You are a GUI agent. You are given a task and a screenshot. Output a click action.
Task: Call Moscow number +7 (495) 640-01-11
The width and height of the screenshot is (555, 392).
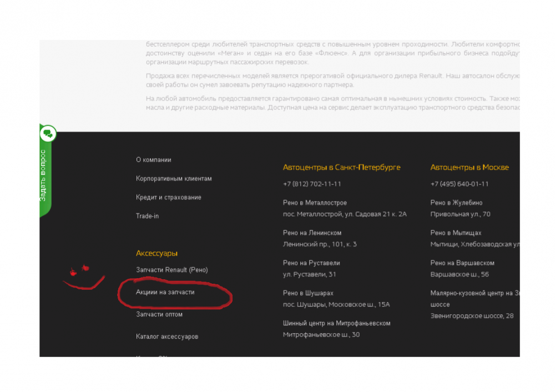coord(460,184)
